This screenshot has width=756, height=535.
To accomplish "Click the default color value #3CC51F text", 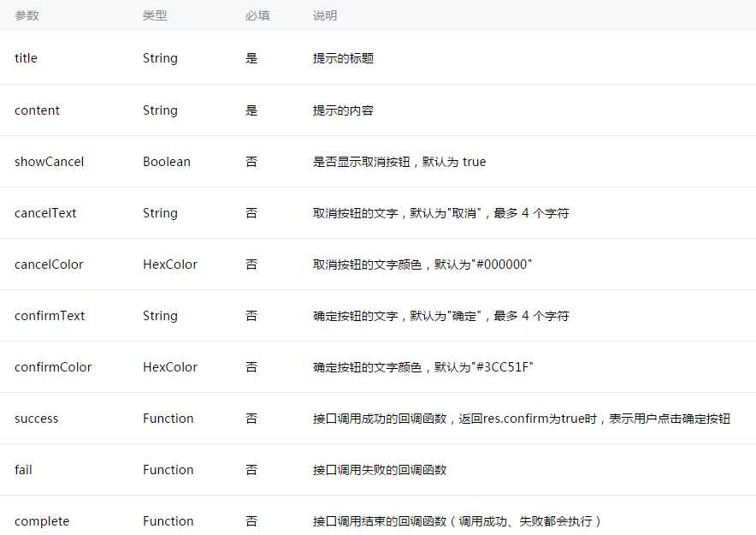I will [x=504, y=366].
